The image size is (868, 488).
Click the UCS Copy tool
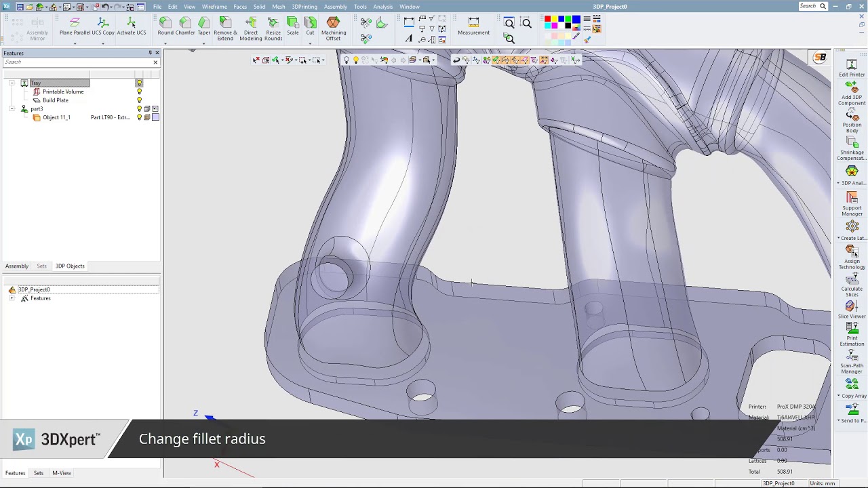pos(103,26)
